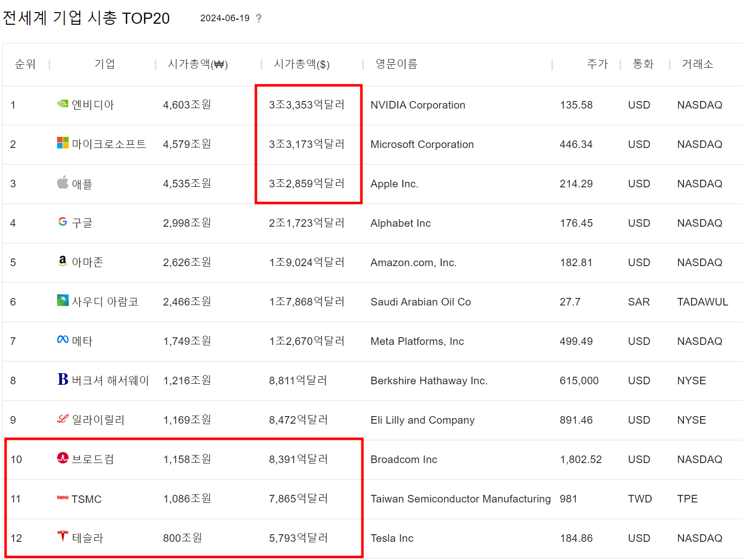Open the 마이크로소프트 company link
This screenshot has height=560, width=743.
pos(109,144)
